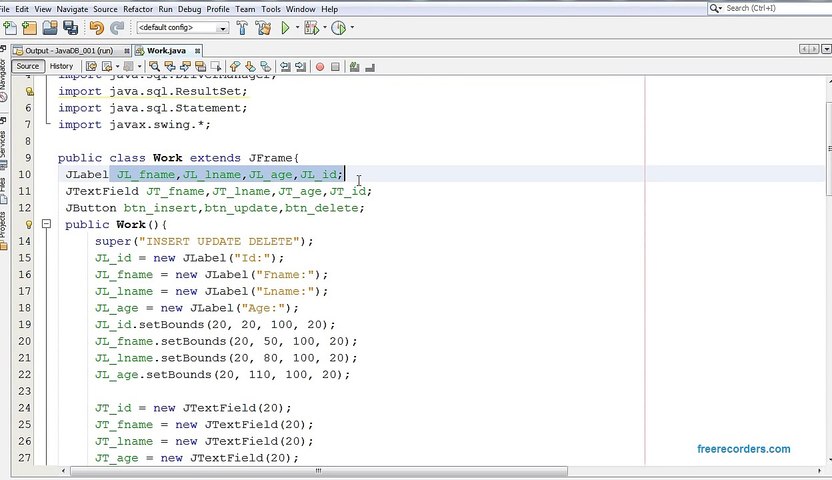The width and height of the screenshot is (832, 480).
Task: Click the Build Project hammer icon
Action: click(244, 28)
